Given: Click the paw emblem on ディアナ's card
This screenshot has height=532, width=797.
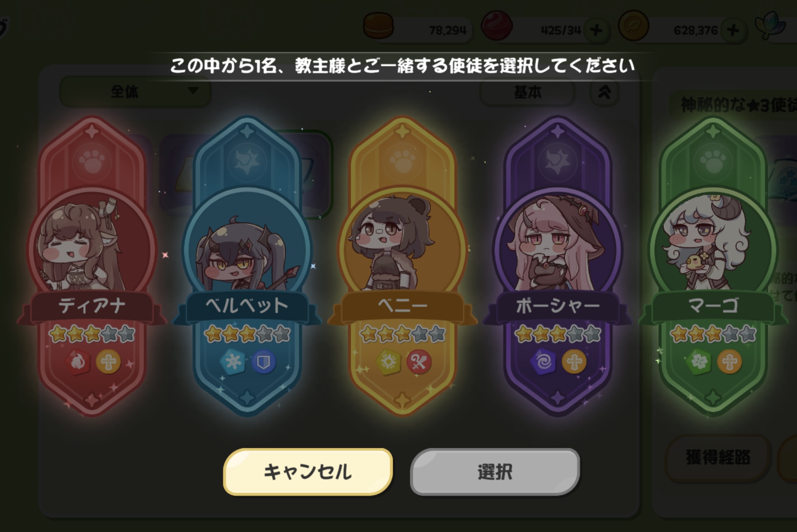Looking at the screenshot, I should coord(92,162).
